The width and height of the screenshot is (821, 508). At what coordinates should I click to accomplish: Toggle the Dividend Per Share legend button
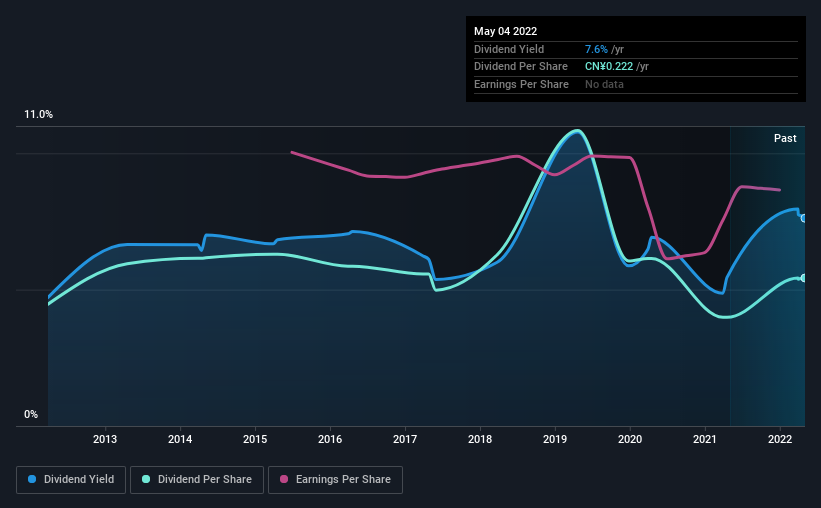tap(197, 480)
